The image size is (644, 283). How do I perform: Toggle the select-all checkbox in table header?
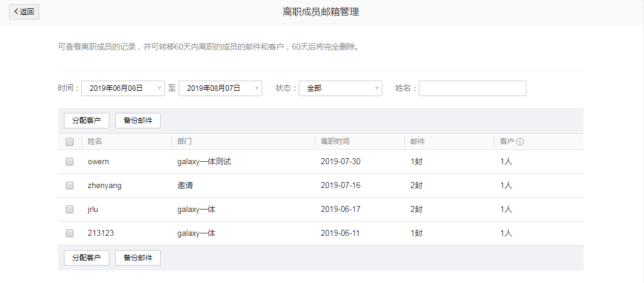click(69, 141)
